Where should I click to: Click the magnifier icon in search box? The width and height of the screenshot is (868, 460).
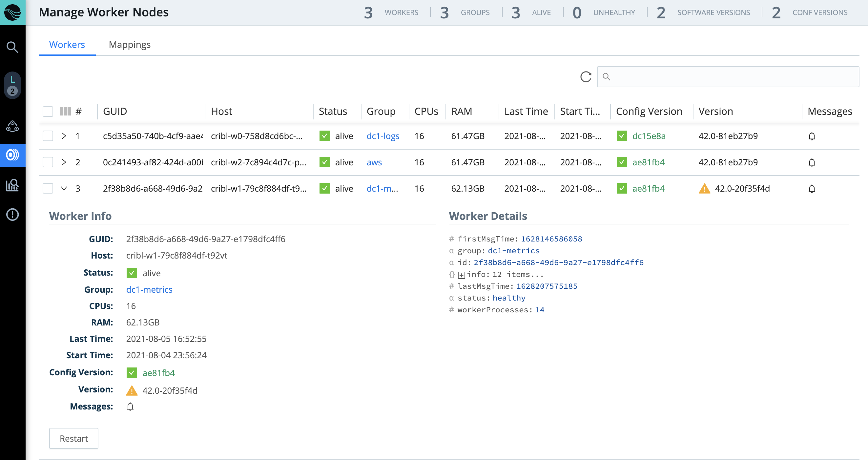607,77
